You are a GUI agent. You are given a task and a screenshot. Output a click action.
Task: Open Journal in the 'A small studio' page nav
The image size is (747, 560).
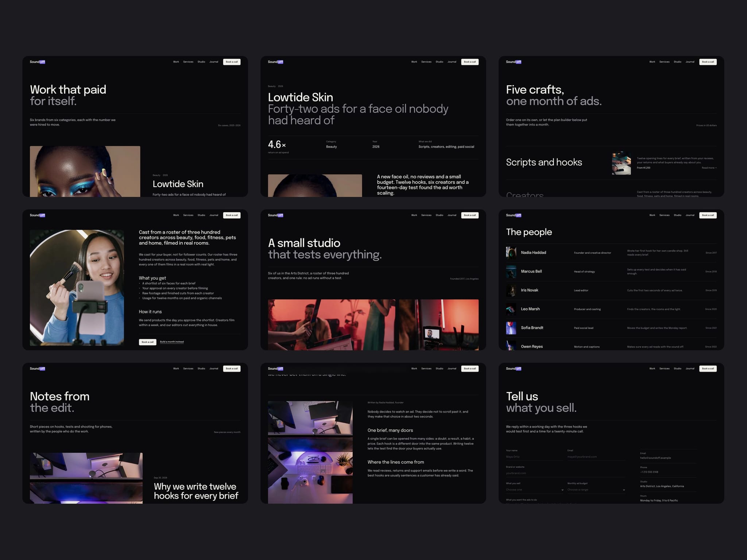452,215
